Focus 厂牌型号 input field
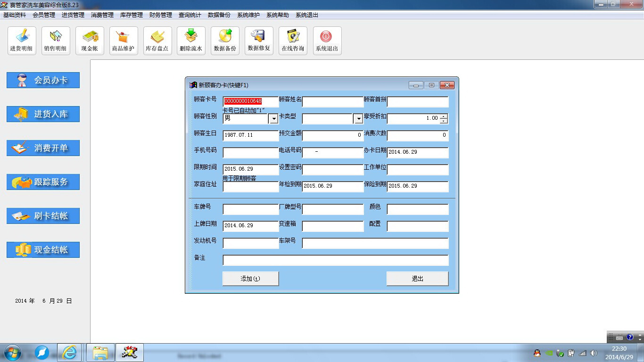644x362 pixels. [333, 209]
